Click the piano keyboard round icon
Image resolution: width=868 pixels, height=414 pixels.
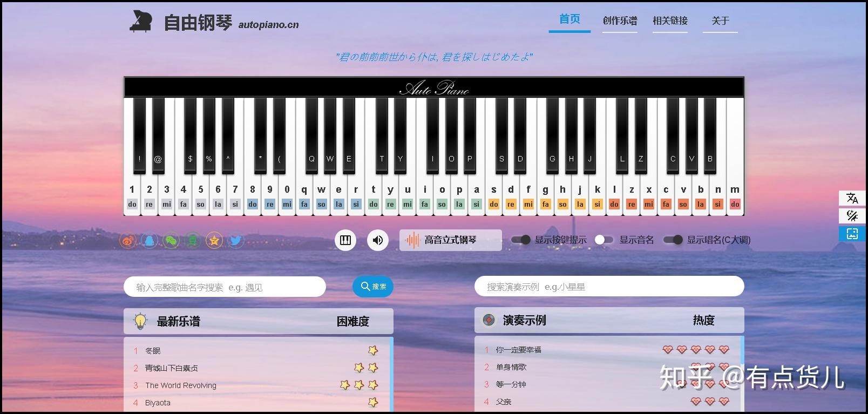tap(345, 240)
